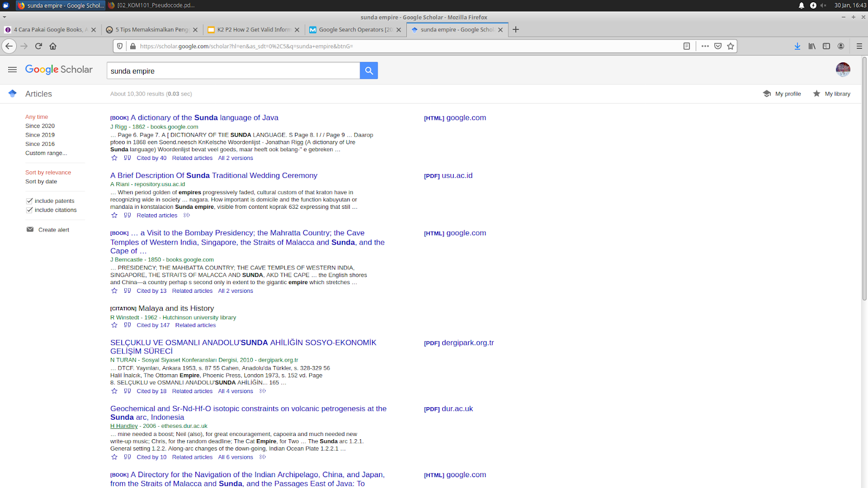Image resolution: width=868 pixels, height=488 pixels.
Task: View Cited by 147 for Malaya
Action: click(153, 325)
